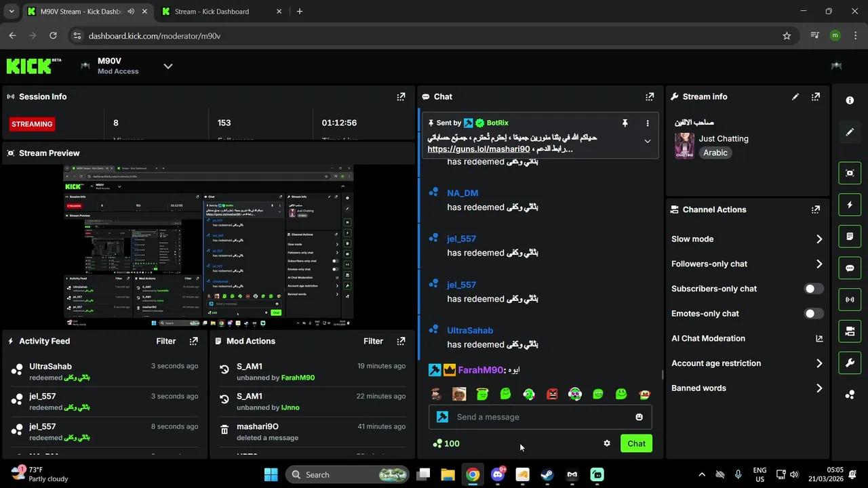Open the account avatar at header top right
Viewport: 868px width, 488px height.
point(836,66)
